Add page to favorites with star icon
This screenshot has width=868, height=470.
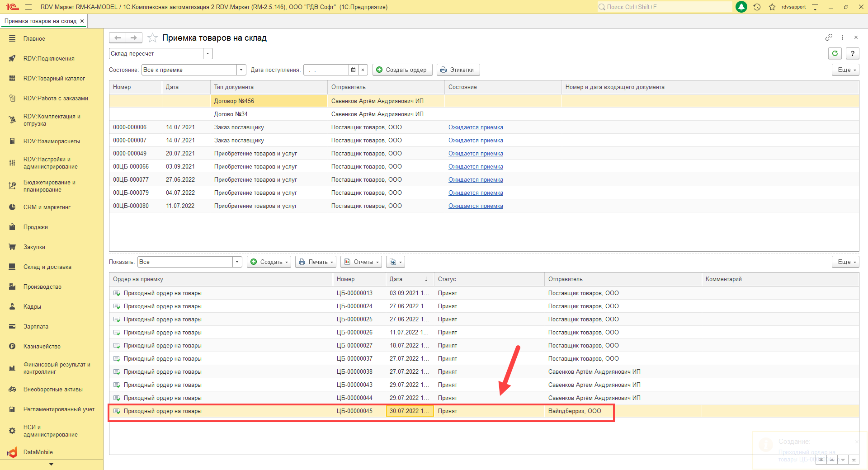[153, 38]
